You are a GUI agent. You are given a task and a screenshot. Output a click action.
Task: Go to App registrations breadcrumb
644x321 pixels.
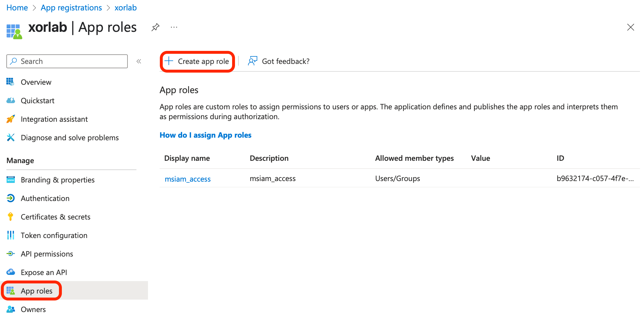71,8
